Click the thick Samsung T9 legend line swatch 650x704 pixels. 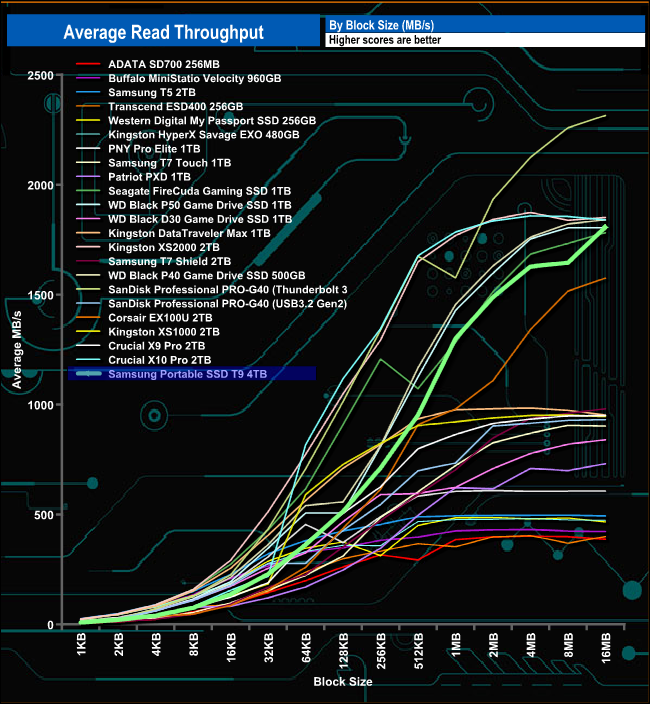(88, 374)
